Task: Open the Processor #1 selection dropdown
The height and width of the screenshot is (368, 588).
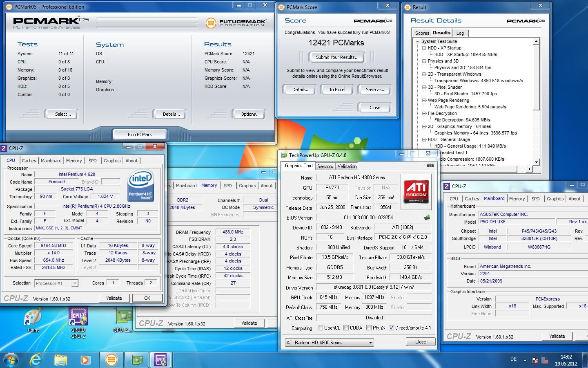Action: pyautogui.click(x=56, y=283)
